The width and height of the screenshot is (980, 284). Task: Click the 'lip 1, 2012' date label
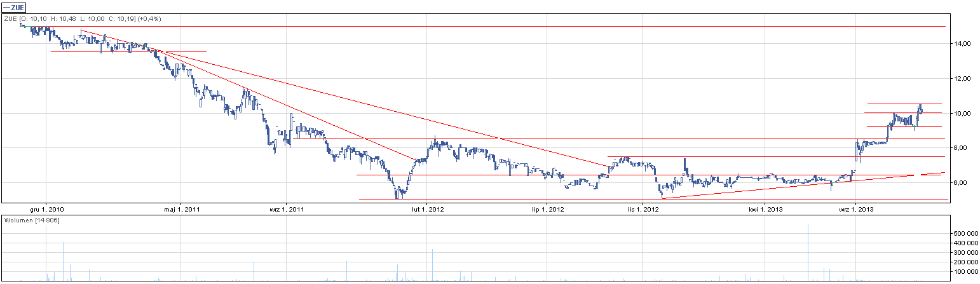(x=547, y=208)
